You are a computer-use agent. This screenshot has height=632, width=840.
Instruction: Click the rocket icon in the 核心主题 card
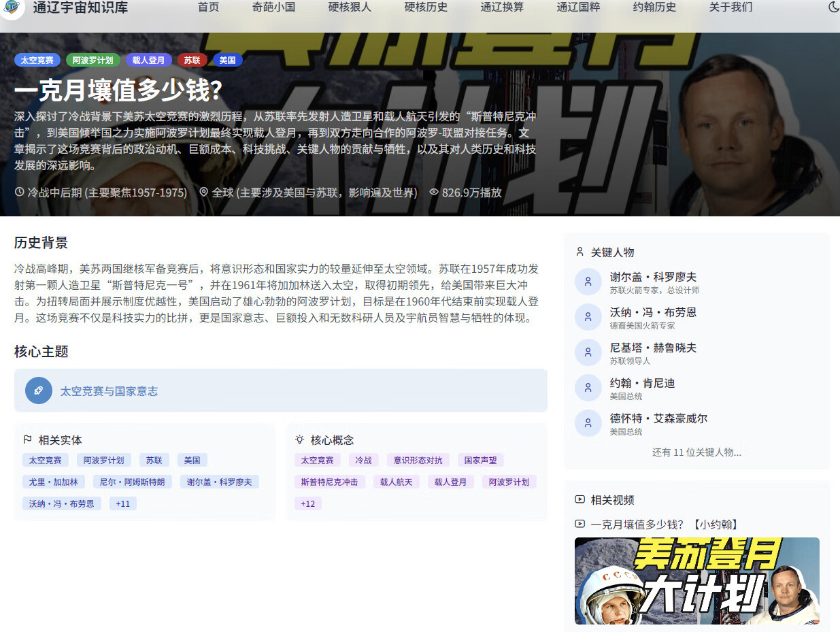[x=39, y=390]
